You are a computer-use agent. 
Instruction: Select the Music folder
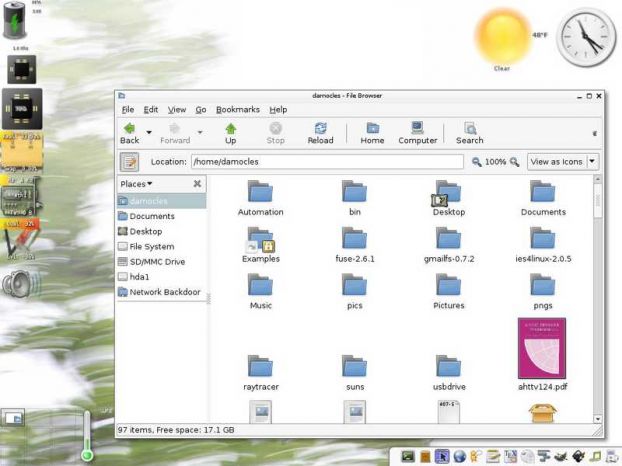tap(260, 292)
